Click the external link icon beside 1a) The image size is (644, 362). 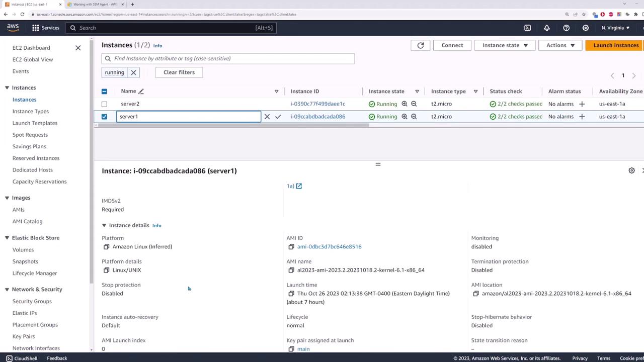pos(299,186)
